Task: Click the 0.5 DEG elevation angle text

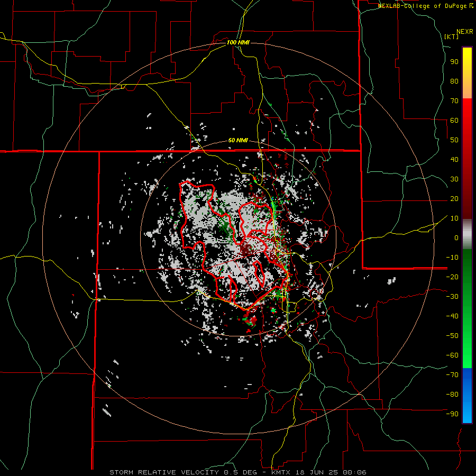Action: pos(240,472)
